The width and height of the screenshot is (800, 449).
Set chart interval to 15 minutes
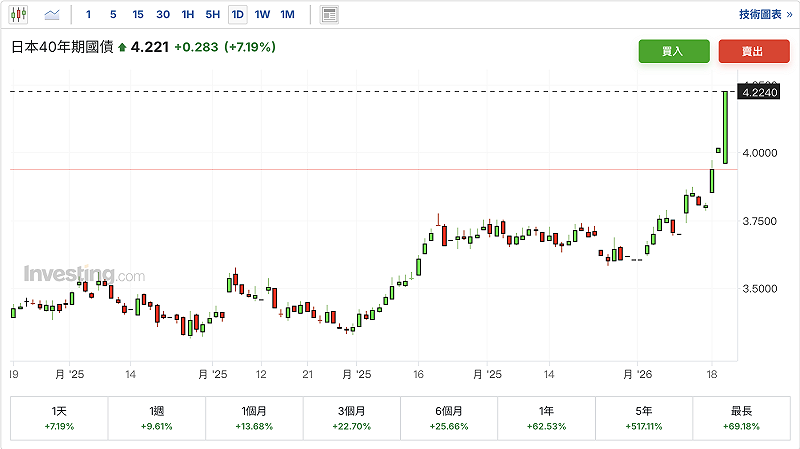(137, 14)
